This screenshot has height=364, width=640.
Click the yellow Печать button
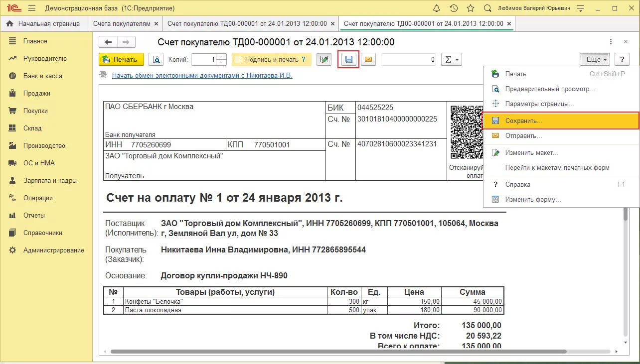pos(121,60)
